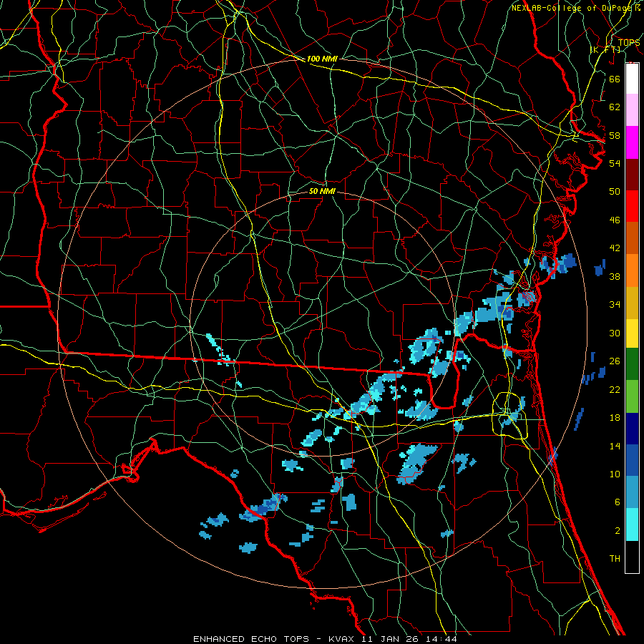Click the legend value "66"

click(x=615, y=79)
